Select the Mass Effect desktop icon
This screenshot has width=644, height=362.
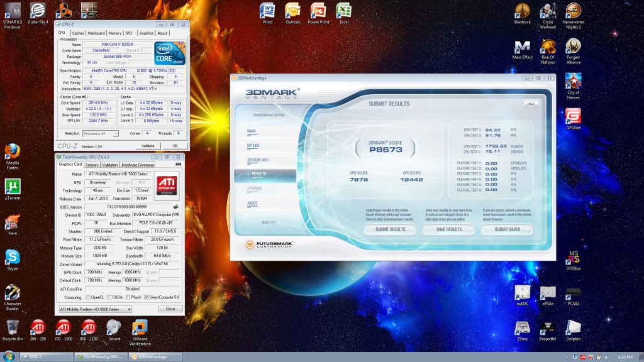click(523, 49)
